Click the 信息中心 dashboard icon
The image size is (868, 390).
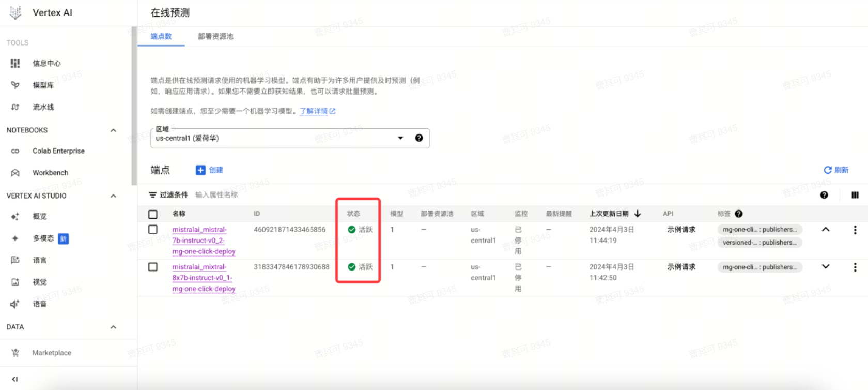15,63
